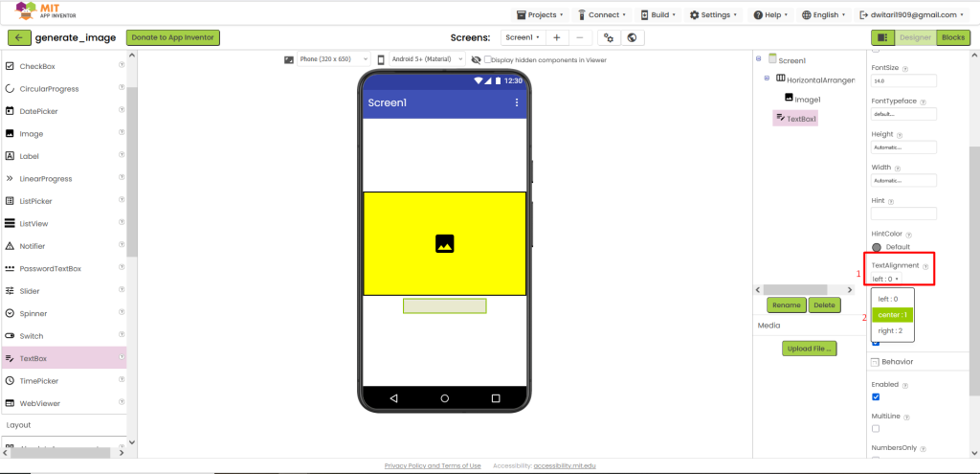Uncheck the Enabled checkbox
Viewport: 980px width, 474px height.
tap(876, 397)
